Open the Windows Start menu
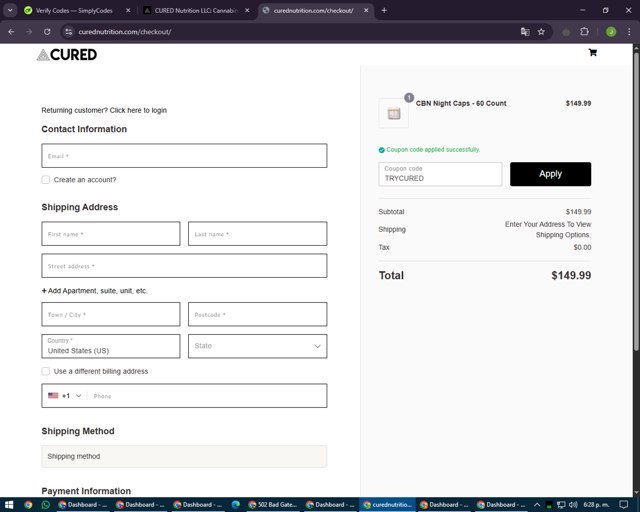 (9, 505)
